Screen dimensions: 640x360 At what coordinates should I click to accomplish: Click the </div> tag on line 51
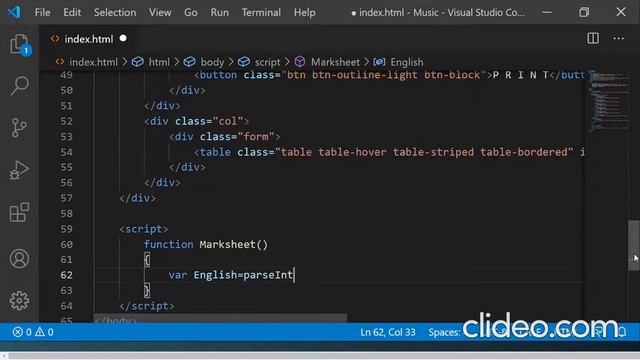point(162,106)
